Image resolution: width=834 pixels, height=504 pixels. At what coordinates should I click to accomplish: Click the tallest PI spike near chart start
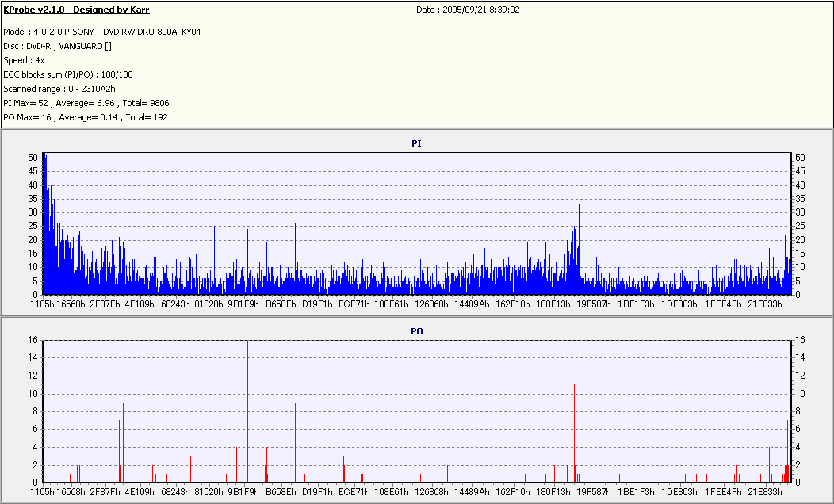tap(45, 223)
